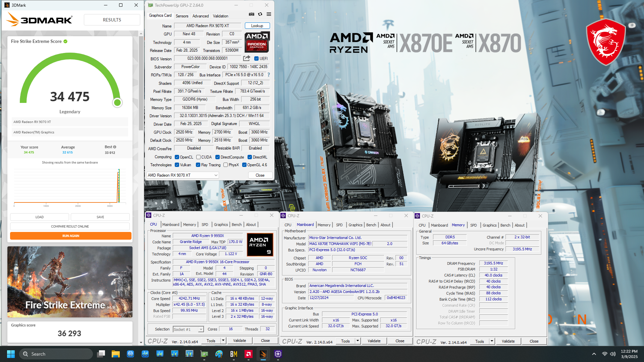Image resolution: width=644 pixels, height=362 pixels.
Task: Show hidden system tray icons chevron
Action: click(594, 354)
